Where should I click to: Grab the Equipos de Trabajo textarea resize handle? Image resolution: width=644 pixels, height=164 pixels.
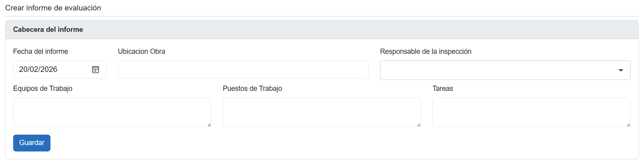[x=209, y=125]
